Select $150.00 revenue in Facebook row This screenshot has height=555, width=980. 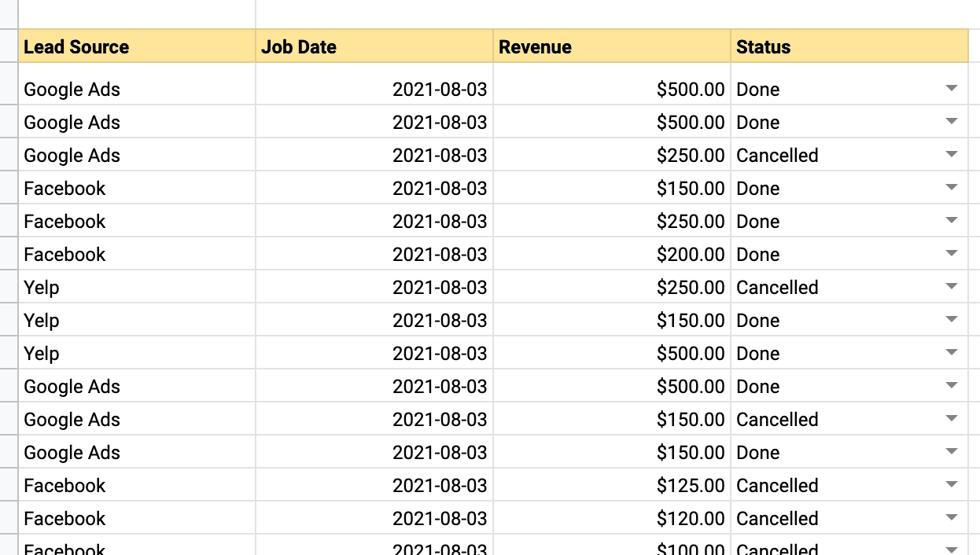pos(612,188)
